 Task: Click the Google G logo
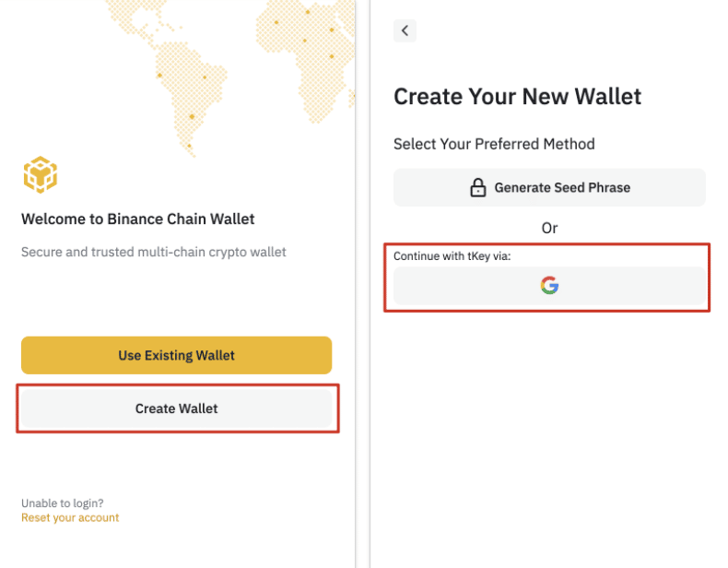(x=549, y=286)
